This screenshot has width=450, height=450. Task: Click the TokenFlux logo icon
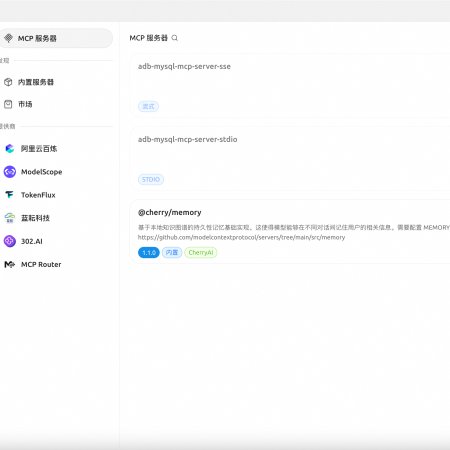point(10,195)
